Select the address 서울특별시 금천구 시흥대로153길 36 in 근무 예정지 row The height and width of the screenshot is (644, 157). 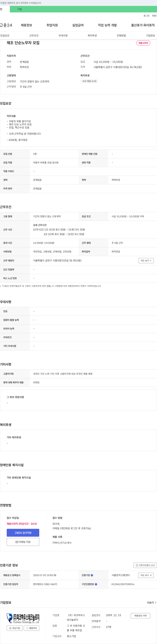[x=57, y=260]
